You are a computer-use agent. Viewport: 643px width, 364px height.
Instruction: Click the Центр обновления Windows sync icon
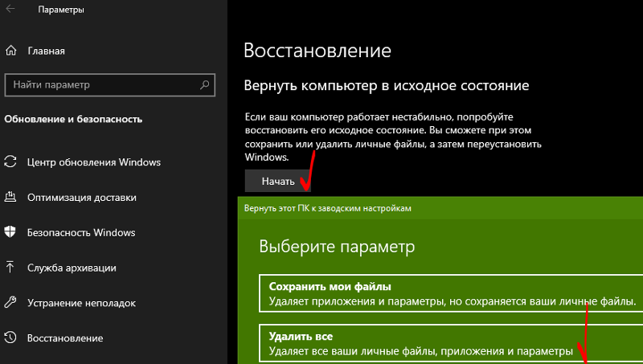tap(10, 162)
